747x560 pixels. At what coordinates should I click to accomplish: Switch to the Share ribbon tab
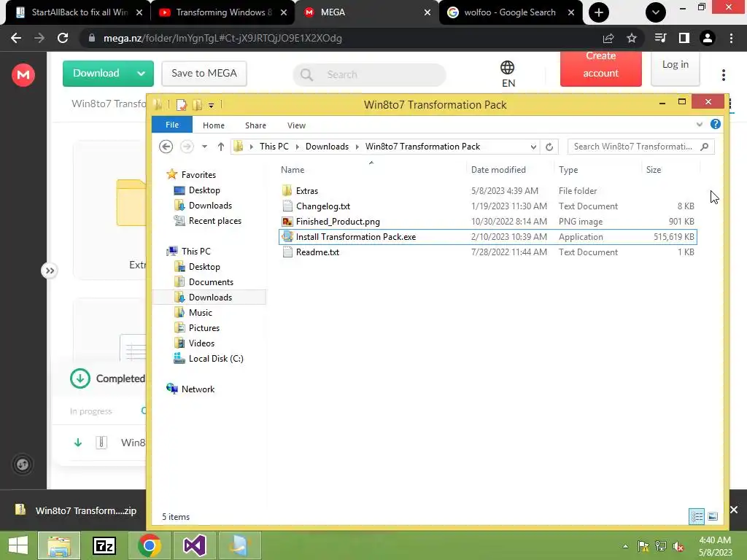(255, 125)
